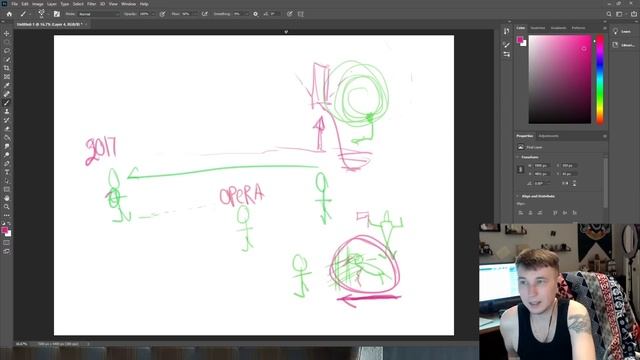This screenshot has width=640, height=360.
Task: Open the Edit Toolbar three-dots menu
Action: click(7, 215)
